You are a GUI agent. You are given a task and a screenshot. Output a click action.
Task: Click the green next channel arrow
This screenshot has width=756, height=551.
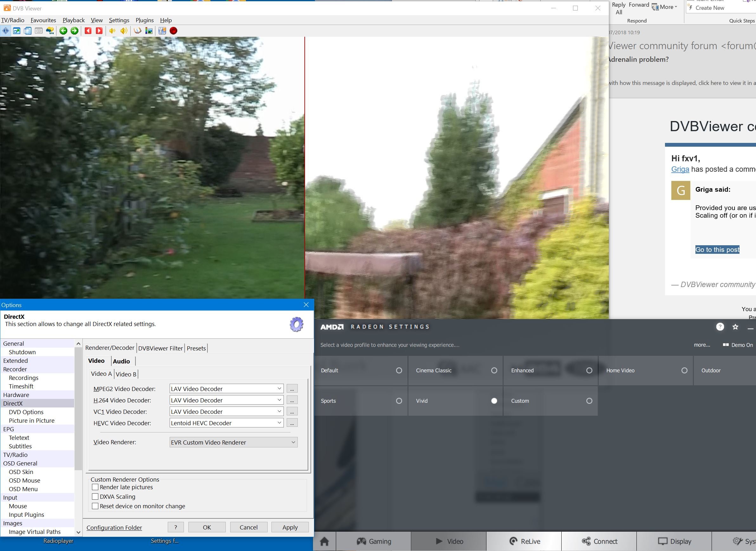75,31
